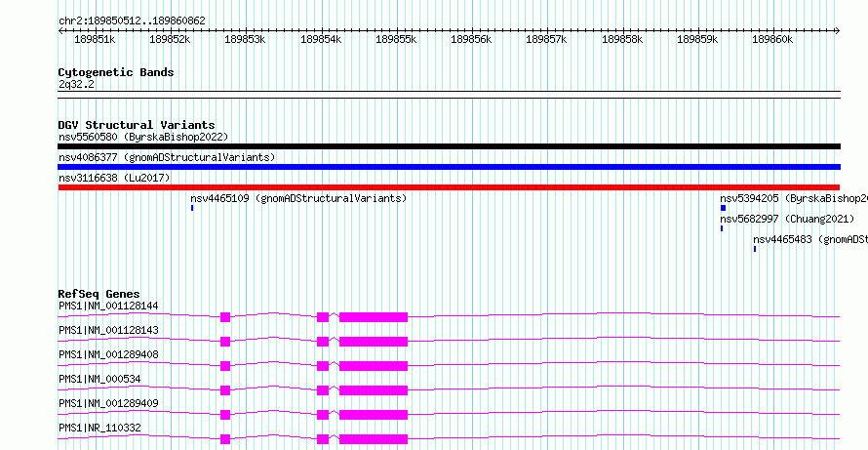The width and height of the screenshot is (868, 450).
Task: Click the middle exon of NM_001128144
Action: [x=323, y=317]
